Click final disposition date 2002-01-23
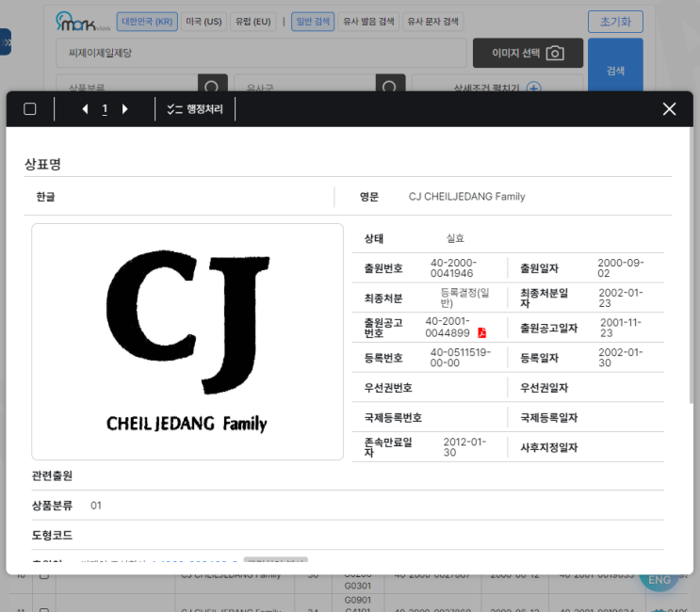Viewport: 700px width, 612px height. [x=621, y=298]
